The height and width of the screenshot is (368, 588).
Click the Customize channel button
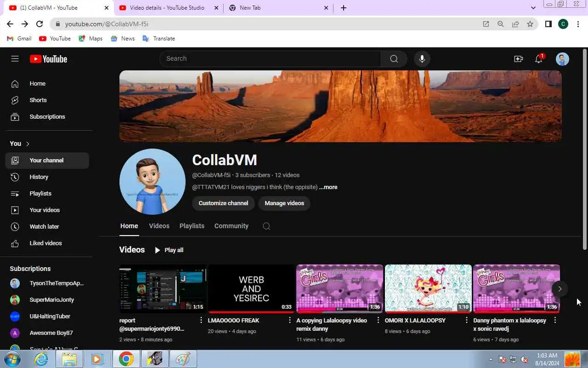[223, 203]
